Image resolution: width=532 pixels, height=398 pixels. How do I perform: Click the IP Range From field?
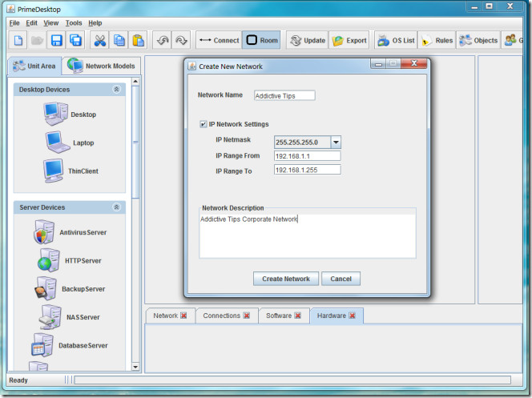(x=307, y=156)
